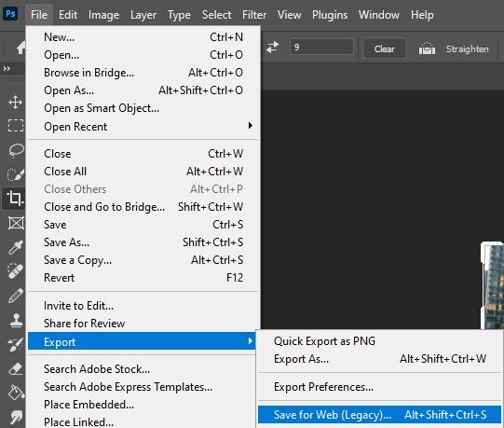Click the Clear button
This screenshot has height=428, width=504.
click(x=385, y=48)
